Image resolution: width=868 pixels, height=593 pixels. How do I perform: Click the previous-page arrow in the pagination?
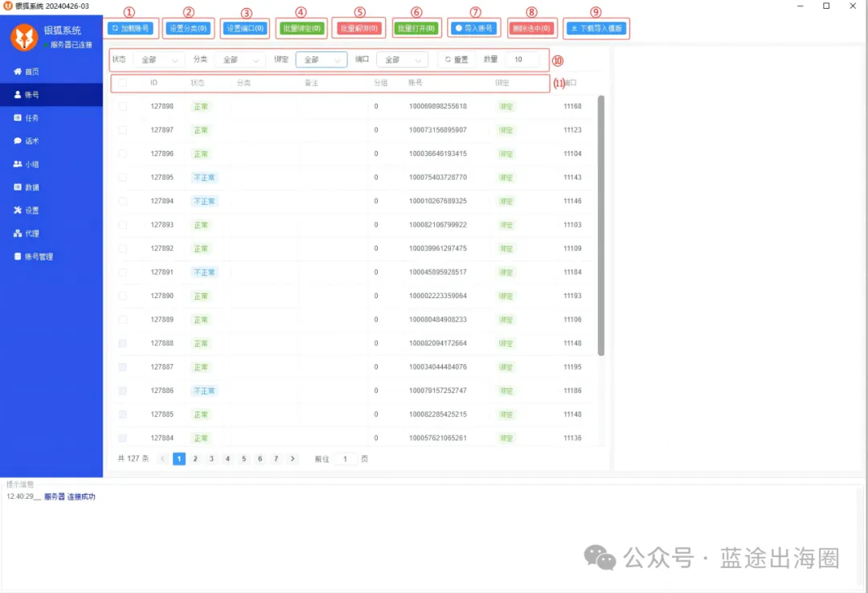[x=162, y=459]
